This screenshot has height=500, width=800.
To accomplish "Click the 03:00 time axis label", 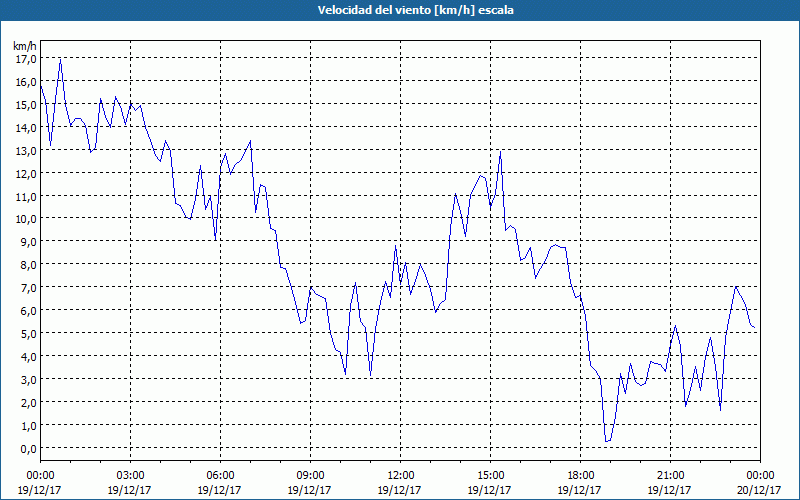I will (x=130, y=476).
